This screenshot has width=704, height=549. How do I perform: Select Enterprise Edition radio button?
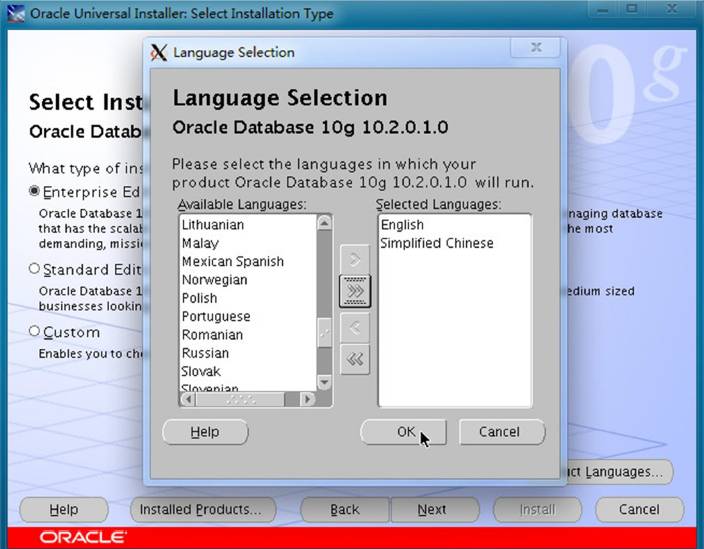[34, 191]
